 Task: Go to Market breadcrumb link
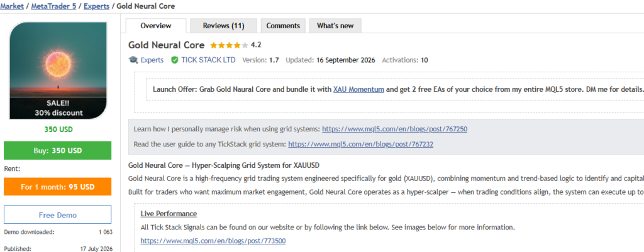click(x=12, y=6)
